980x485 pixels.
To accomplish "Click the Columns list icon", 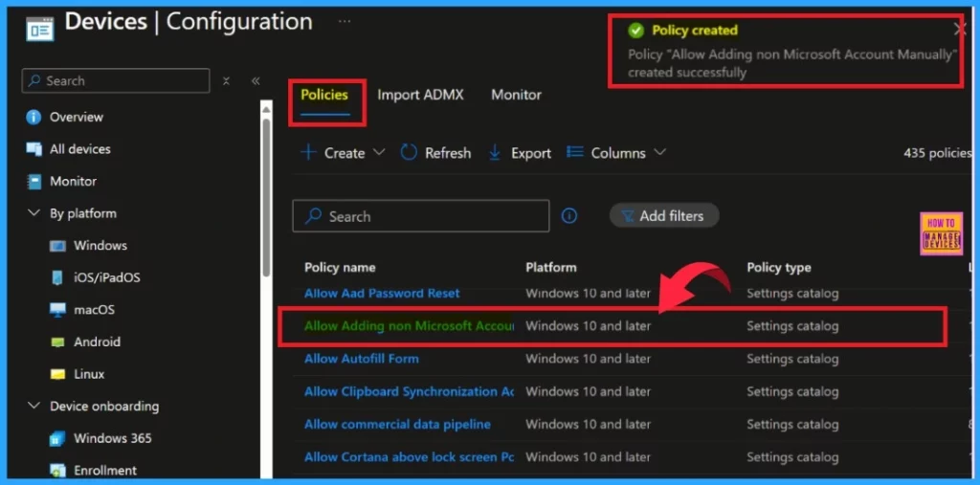I will 575,152.
